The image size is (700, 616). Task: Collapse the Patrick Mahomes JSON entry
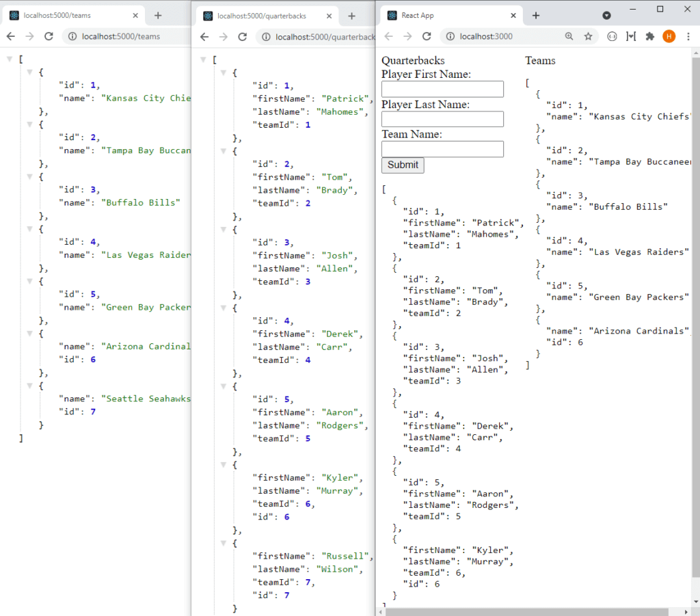222,72
